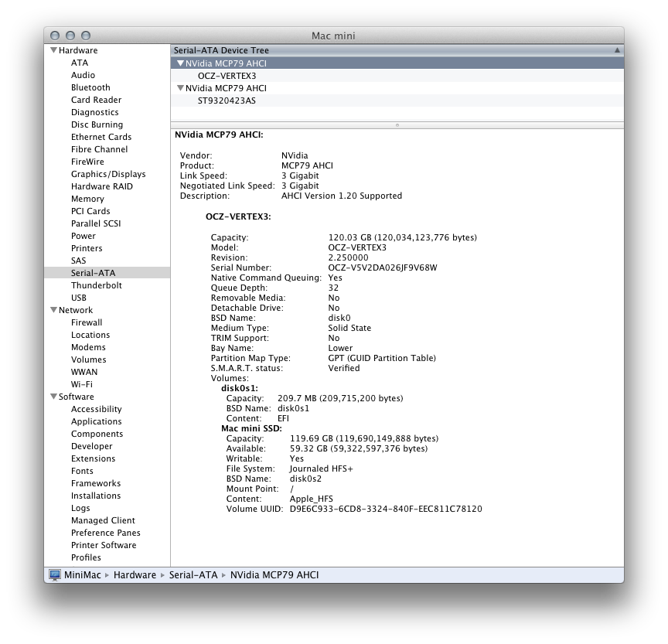Select Fibre Channel in sidebar

point(99,149)
